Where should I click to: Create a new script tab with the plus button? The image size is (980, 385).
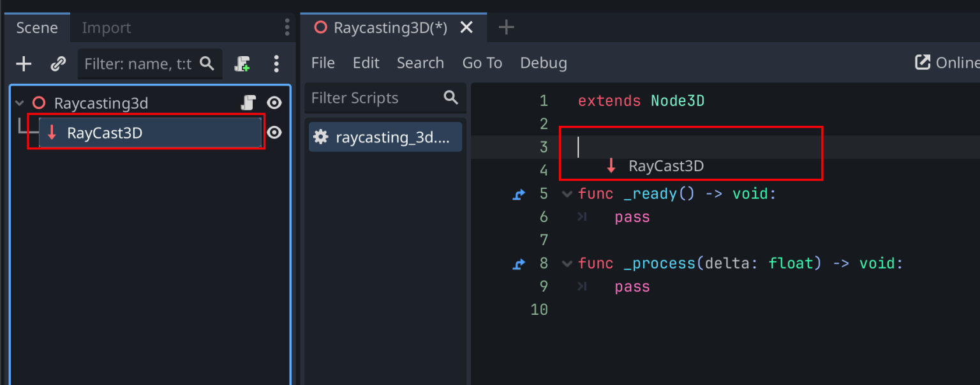[505, 27]
